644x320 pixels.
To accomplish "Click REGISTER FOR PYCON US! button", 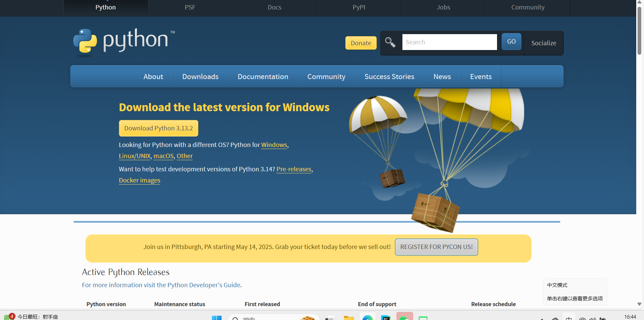I will point(437,247).
